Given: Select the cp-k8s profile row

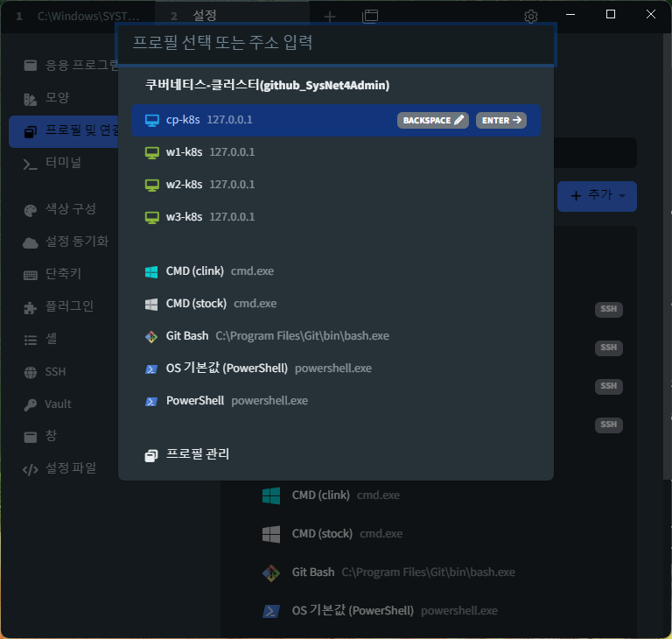Looking at the screenshot, I should (x=336, y=120).
